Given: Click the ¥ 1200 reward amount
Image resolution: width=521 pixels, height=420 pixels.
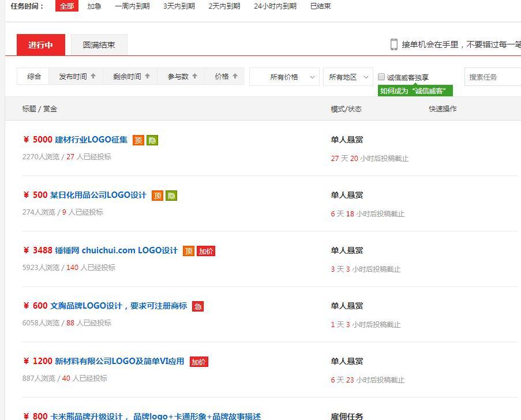Looking at the screenshot, I should [38, 361].
